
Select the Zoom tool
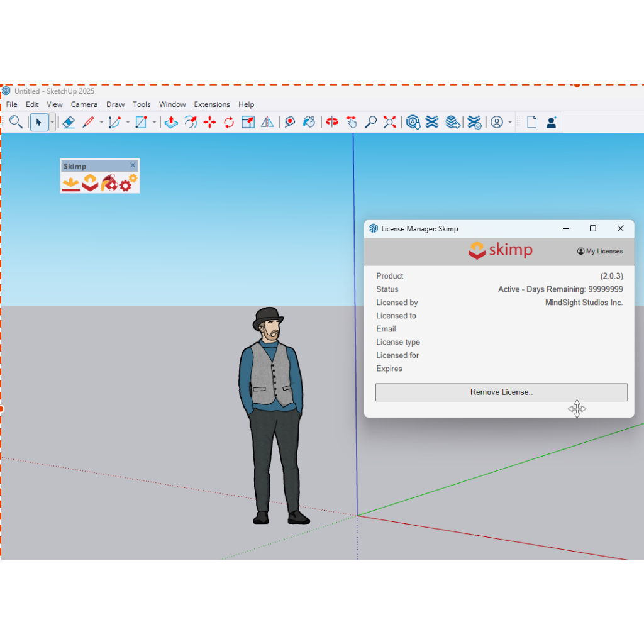click(371, 122)
